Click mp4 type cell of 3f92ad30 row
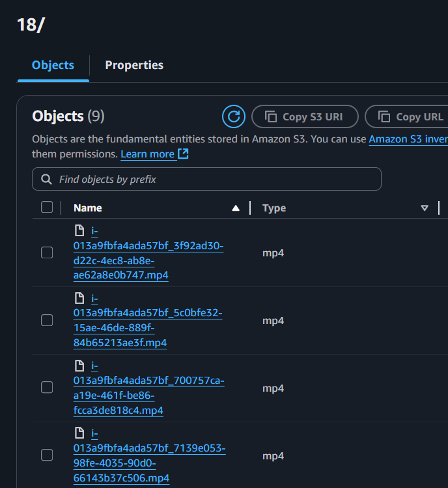The width and height of the screenshot is (448, 488). (x=273, y=253)
